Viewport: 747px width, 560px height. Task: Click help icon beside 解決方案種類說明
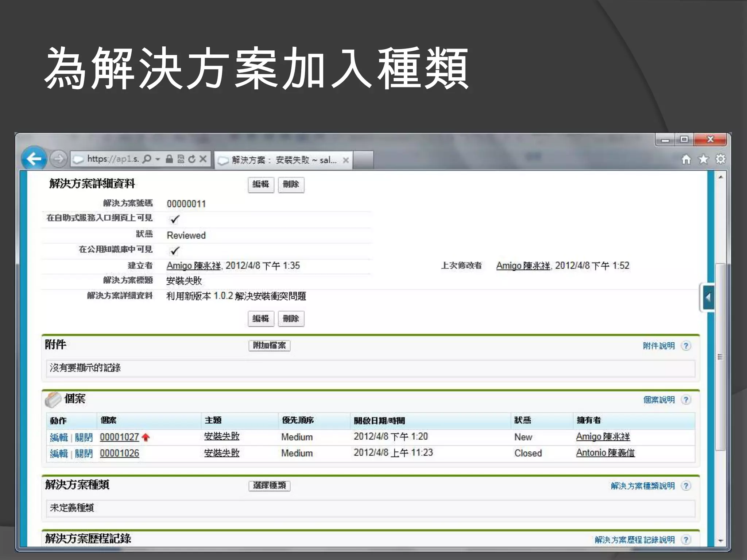(x=686, y=486)
